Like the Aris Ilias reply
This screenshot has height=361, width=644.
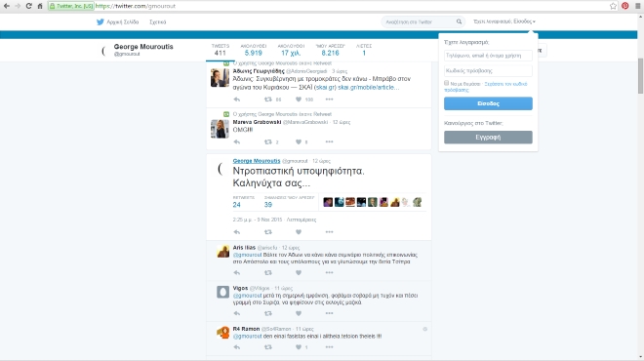click(x=299, y=272)
